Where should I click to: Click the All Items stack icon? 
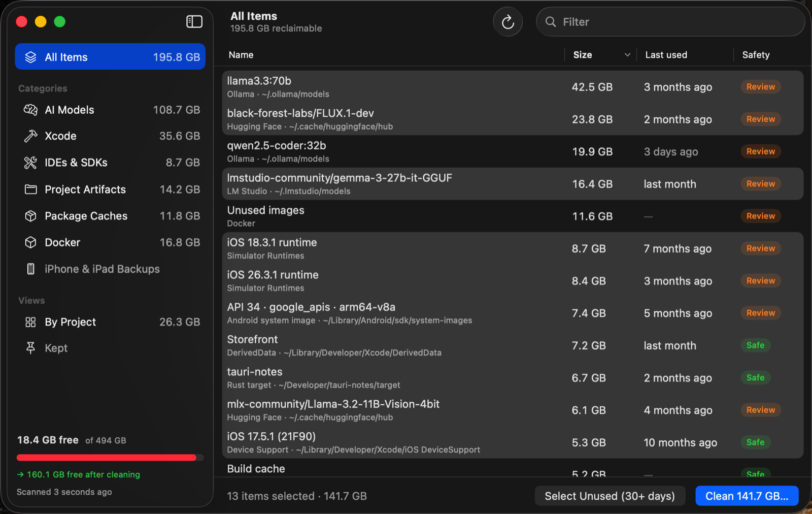click(x=31, y=57)
